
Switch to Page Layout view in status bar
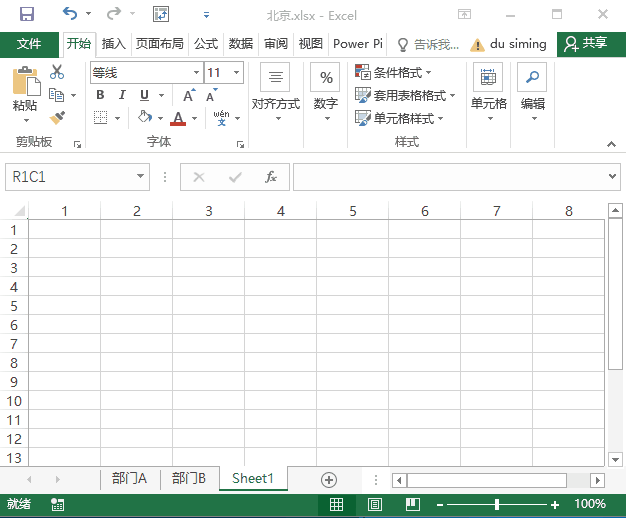tap(375, 505)
